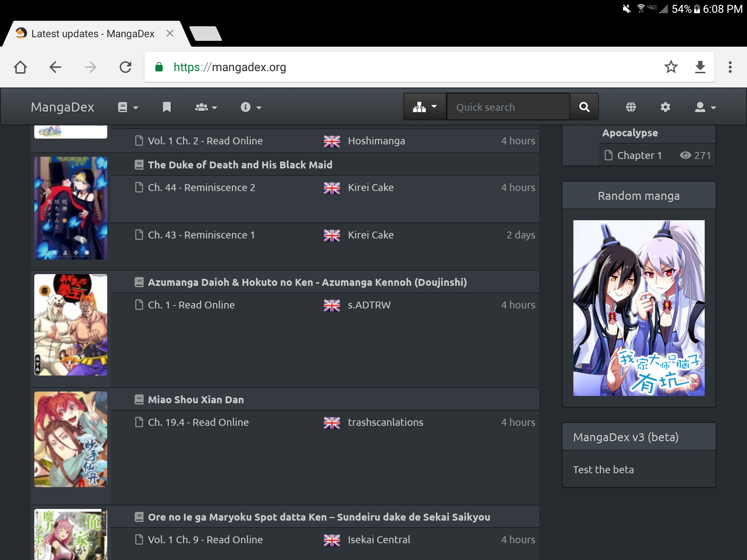Click the Random manga cover image
Screen dimensions: 747x560
pyautogui.click(x=639, y=308)
